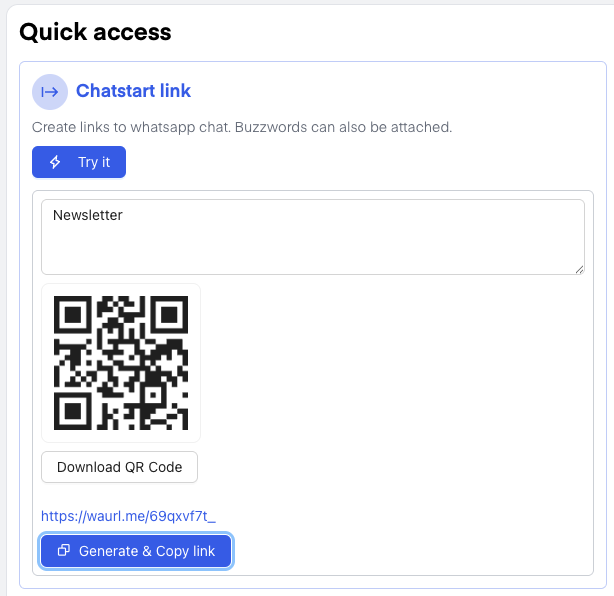Download the QR Code

click(x=119, y=467)
